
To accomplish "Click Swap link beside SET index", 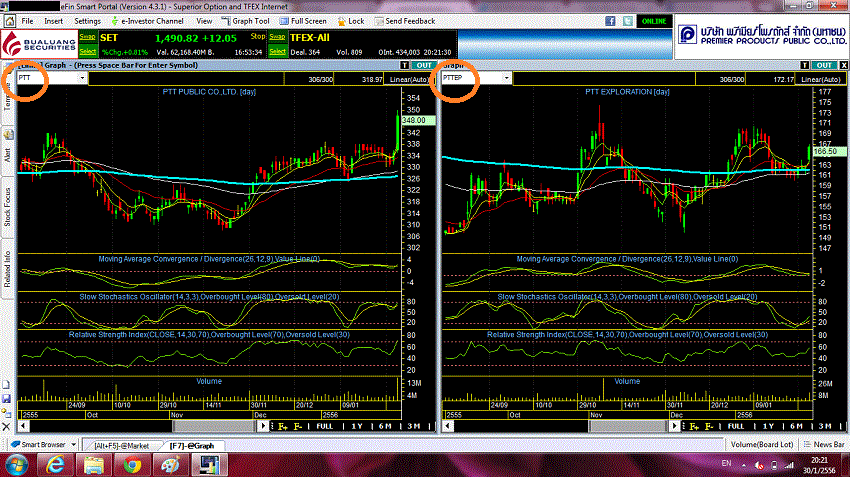I will (x=87, y=37).
